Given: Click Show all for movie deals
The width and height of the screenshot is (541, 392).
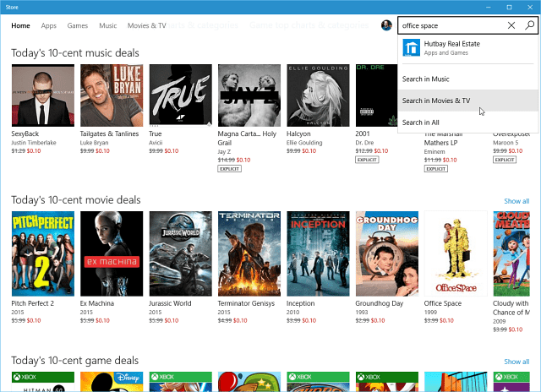Looking at the screenshot, I should [x=516, y=201].
